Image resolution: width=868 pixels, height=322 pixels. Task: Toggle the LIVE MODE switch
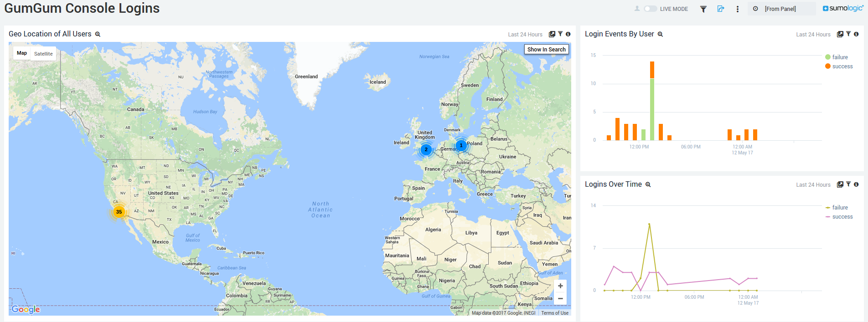coord(651,9)
